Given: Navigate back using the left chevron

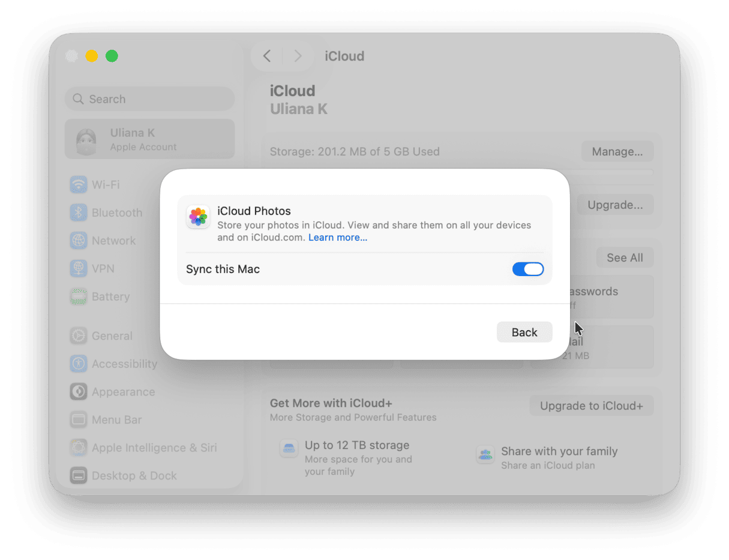Looking at the screenshot, I should click(x=266, y=56).
